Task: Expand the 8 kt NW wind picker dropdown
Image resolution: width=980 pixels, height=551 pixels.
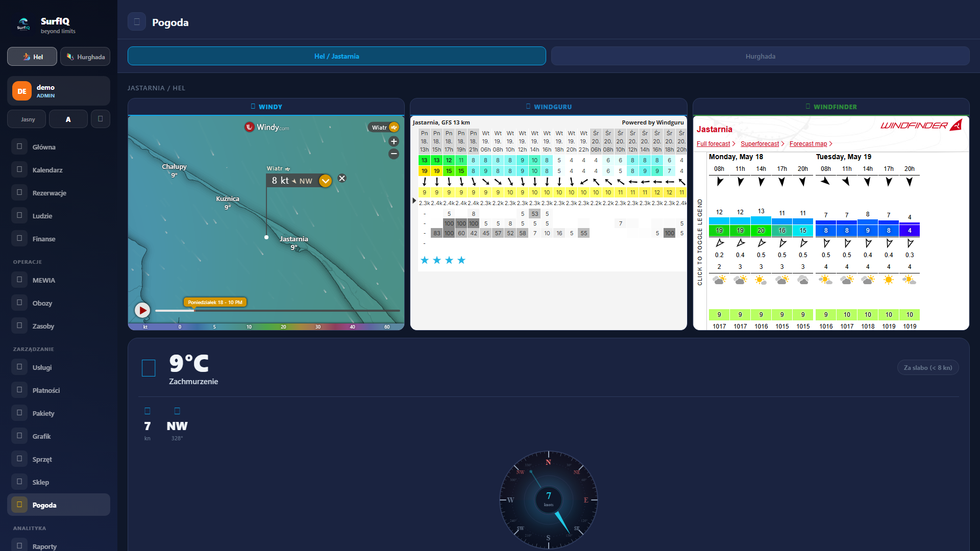Action: coord(325,181)
